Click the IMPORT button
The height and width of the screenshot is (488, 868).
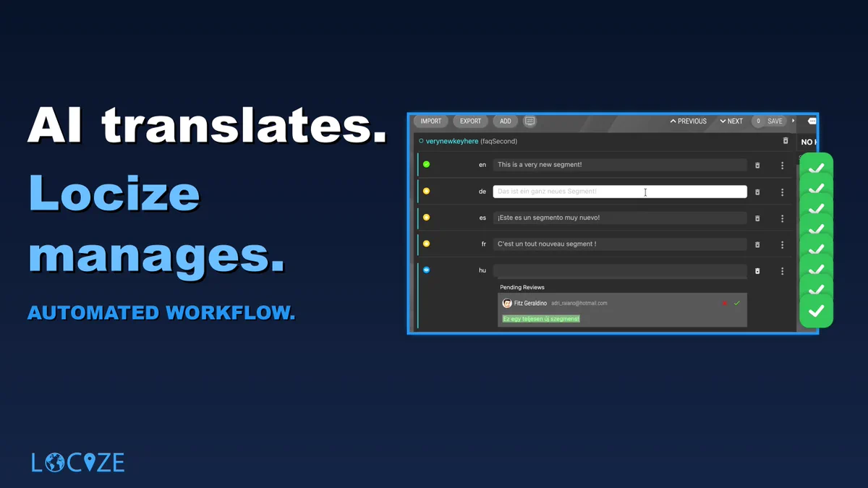pyautogui.click(x=431, y=121)
